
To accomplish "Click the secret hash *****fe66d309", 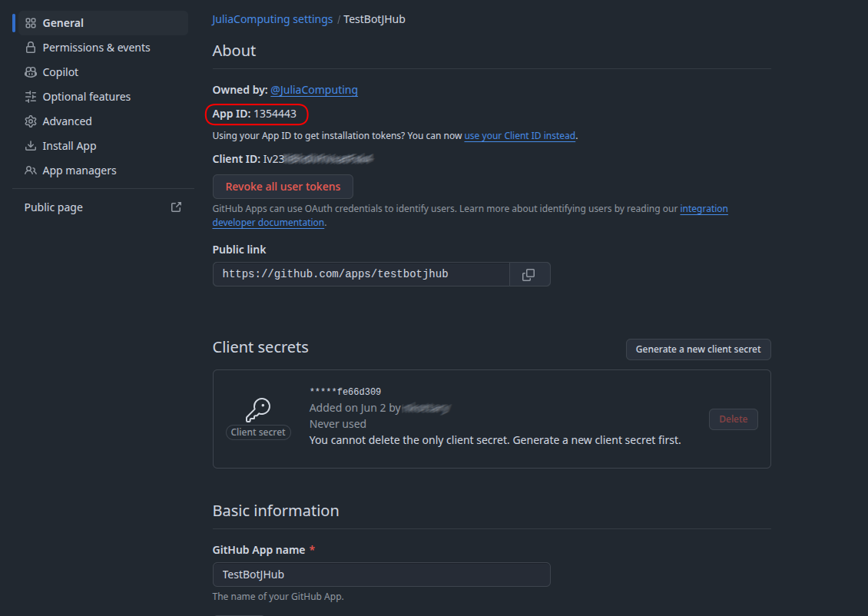I will [x=345, y=392].
